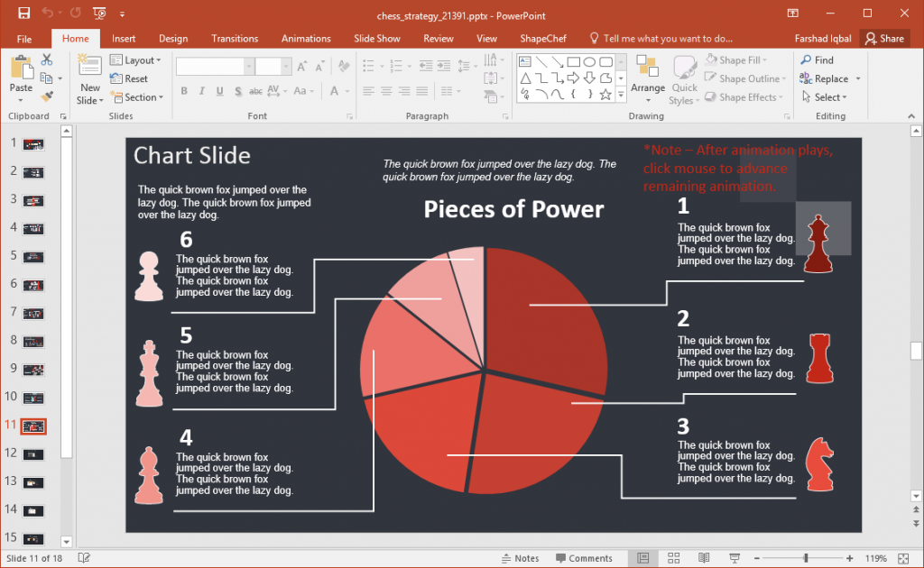Screen dimensions: 924x568
Task: Select slide 12 thumbnail
Action: point(33,454)
